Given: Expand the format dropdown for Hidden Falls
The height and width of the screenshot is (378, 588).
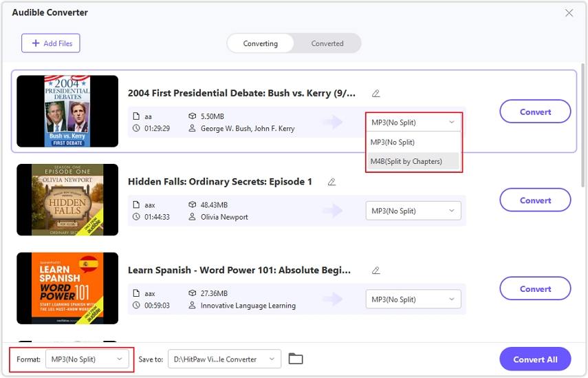Looking at the screenshot, I should click(x=413, y=211).
